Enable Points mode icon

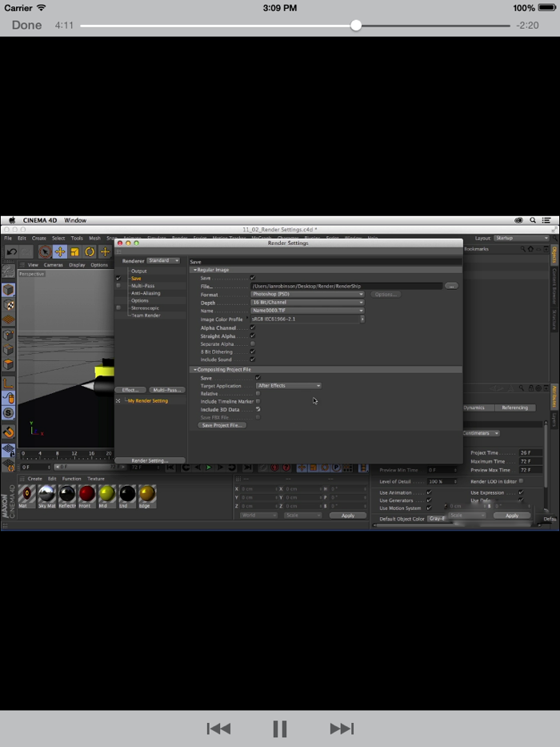coord(8,335)
